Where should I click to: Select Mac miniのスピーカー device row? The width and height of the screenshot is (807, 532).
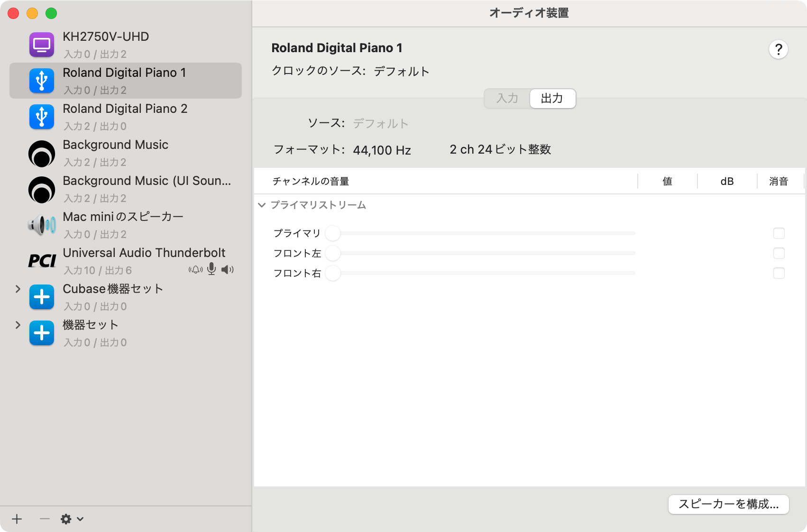(x=126, y=225)
